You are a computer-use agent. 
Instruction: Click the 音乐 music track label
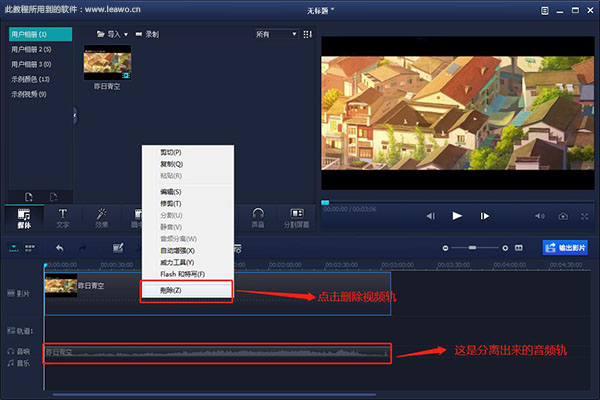tap(18, 363)
